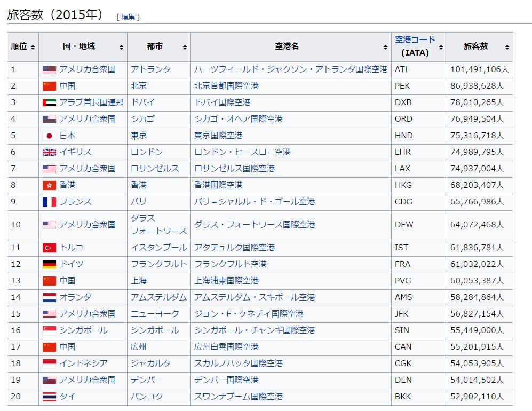Open ロサンゼルス国際空港 link
The height and width of the screenshot is (411, 532).
coord(234,168)
